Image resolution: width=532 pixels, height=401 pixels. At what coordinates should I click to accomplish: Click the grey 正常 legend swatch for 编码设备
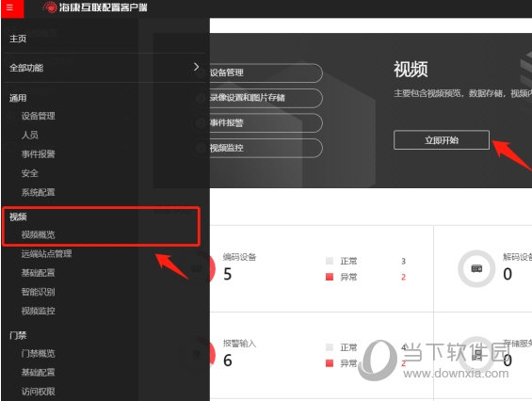pyautogui.click(x=330, y=261)
